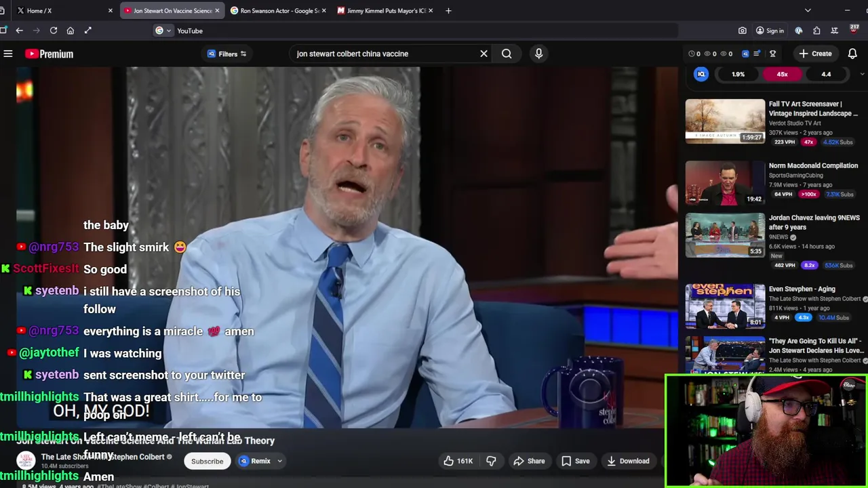
Task: Close the Home / X tab
Action: [111, 10]
